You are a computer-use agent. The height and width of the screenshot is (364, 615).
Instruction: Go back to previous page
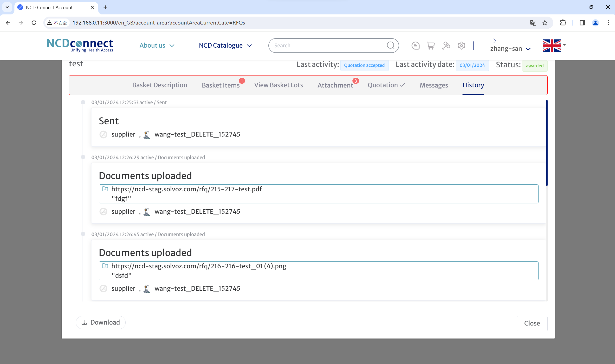8,23
